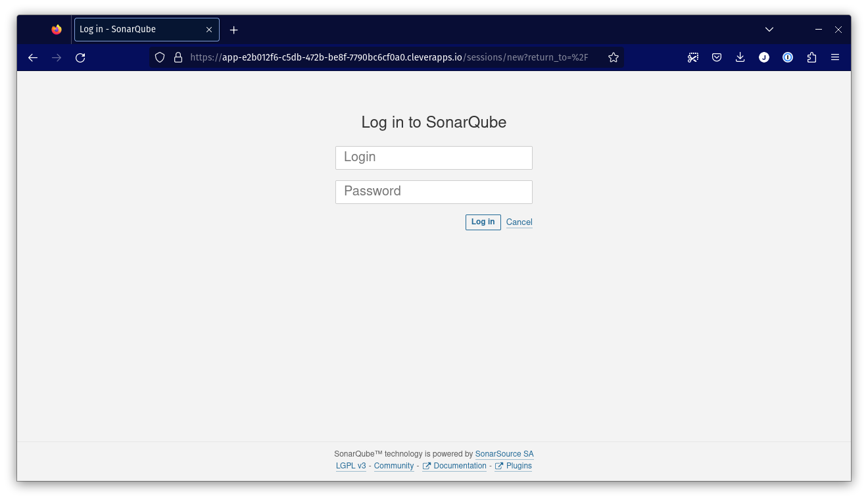Click the Log in to SonarQube heading
Screen dimensions: 868x500
click(x=434, y=122)
